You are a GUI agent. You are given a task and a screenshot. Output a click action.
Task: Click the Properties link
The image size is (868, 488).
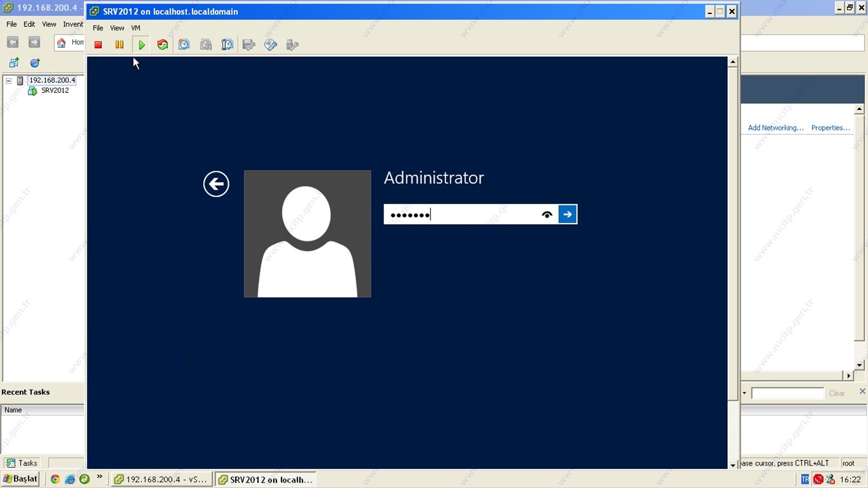[x=830, y=128]
